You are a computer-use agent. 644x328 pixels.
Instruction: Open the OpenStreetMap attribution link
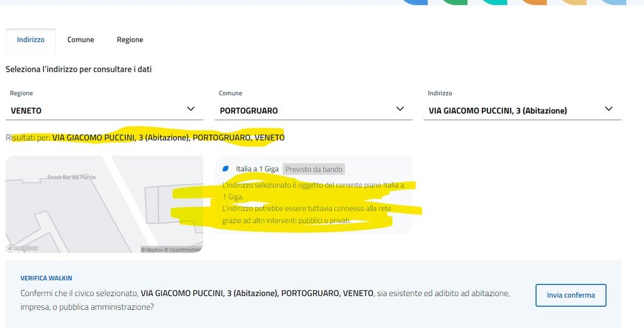click(x=183, y=249)
